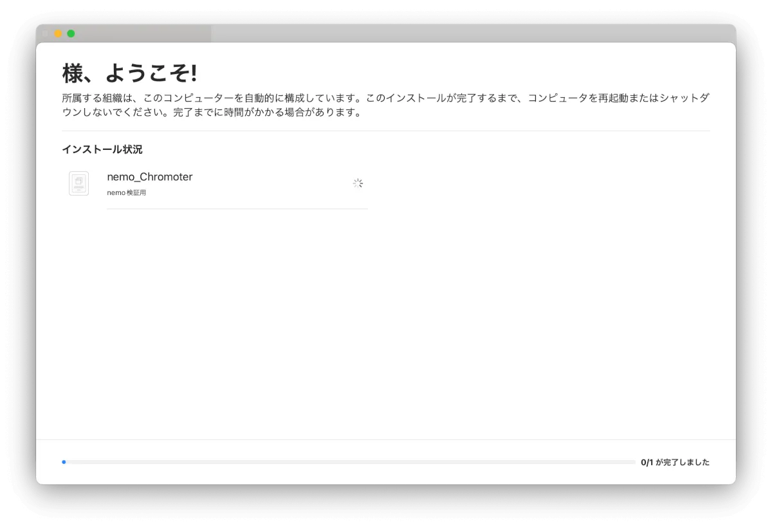Click the yellow minimize window button
Viewport: 772px width, 532px height.
[58, 33]
